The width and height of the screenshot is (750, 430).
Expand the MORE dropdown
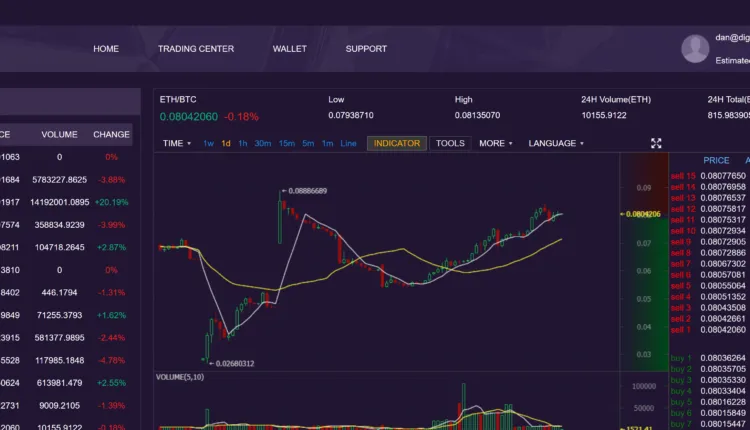496,143
